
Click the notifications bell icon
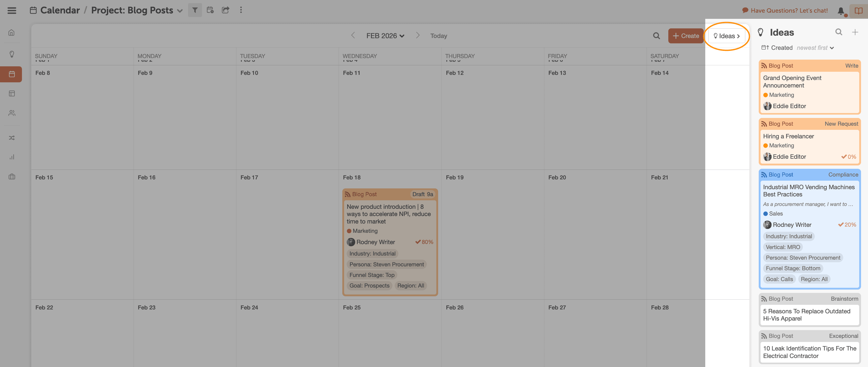841,11
